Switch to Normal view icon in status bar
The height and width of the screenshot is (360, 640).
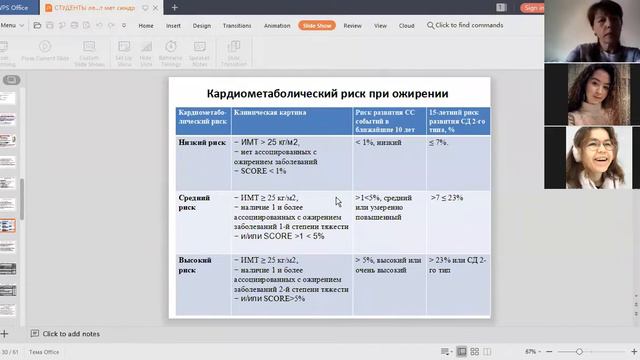tap(461, 351)
